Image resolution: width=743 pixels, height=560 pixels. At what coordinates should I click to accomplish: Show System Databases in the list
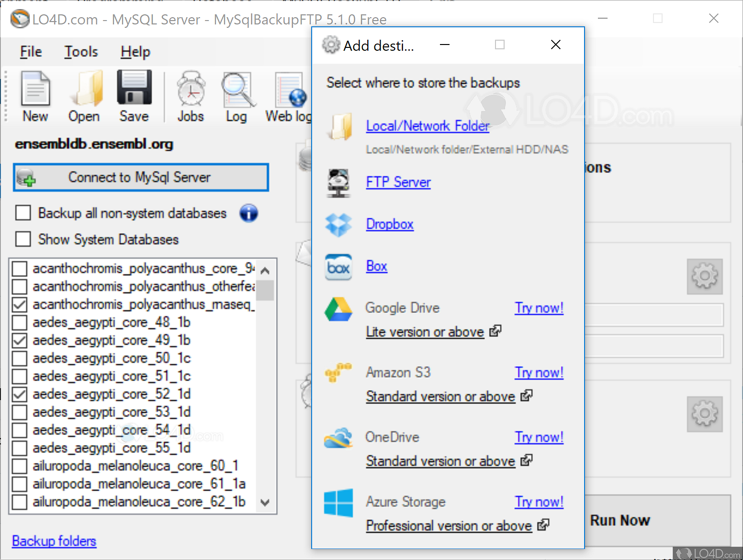tap(23, 239)
